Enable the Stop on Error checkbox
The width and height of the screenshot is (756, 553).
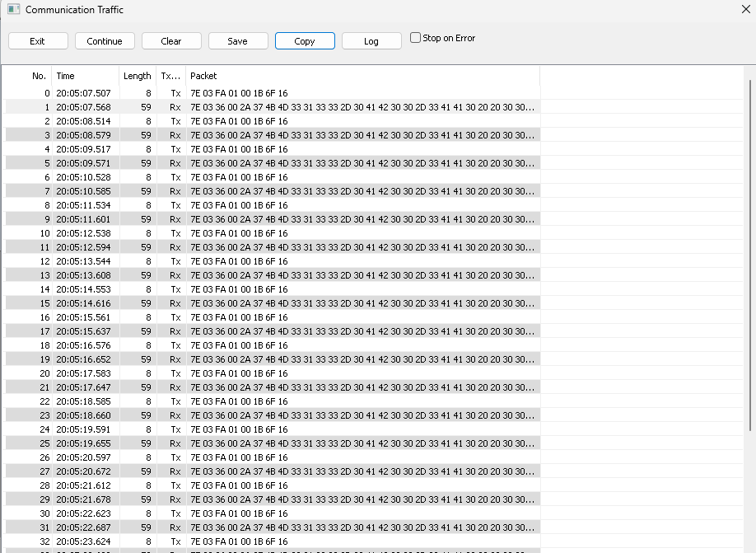tap(415, 38)
